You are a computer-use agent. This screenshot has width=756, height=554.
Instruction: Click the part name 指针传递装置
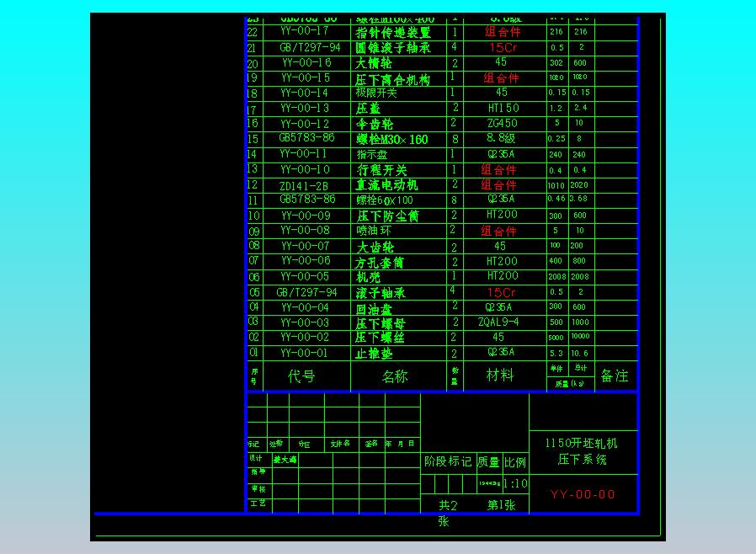pyautogui.click(x=393, y=32)
